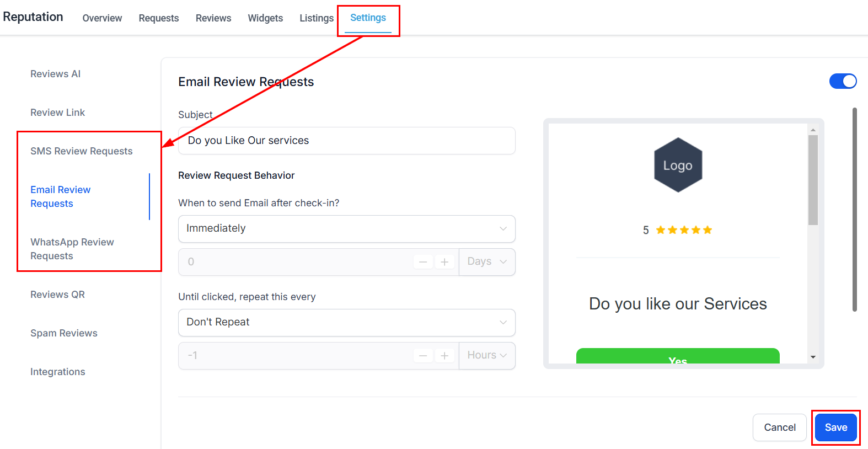The width and height of the screenshot is (868, 449).
Task: Open the Don't Repeat dropdown
Action: pos(347,322)
